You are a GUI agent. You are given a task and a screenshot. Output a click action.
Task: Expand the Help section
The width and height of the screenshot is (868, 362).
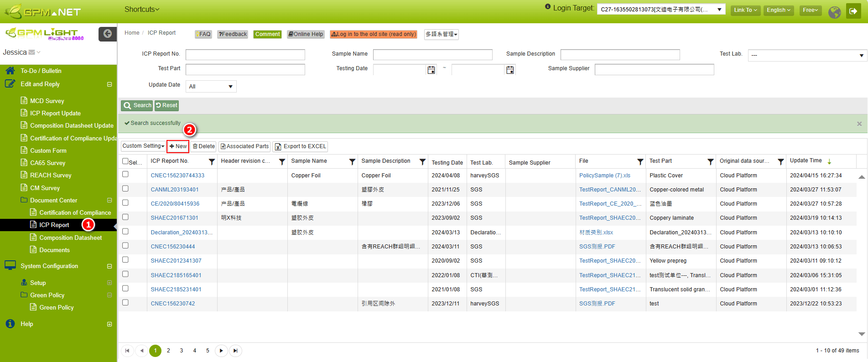[x=109, y=324]
